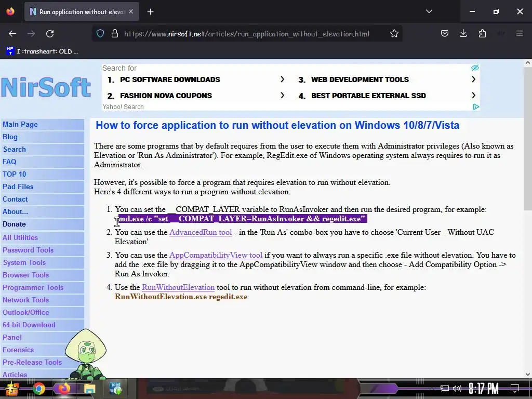This screenshot has width=532, height=399.
Task: Open FASHION NOVA COUPONS ad link
Action: pyautogui.click(x=166, y=96)
